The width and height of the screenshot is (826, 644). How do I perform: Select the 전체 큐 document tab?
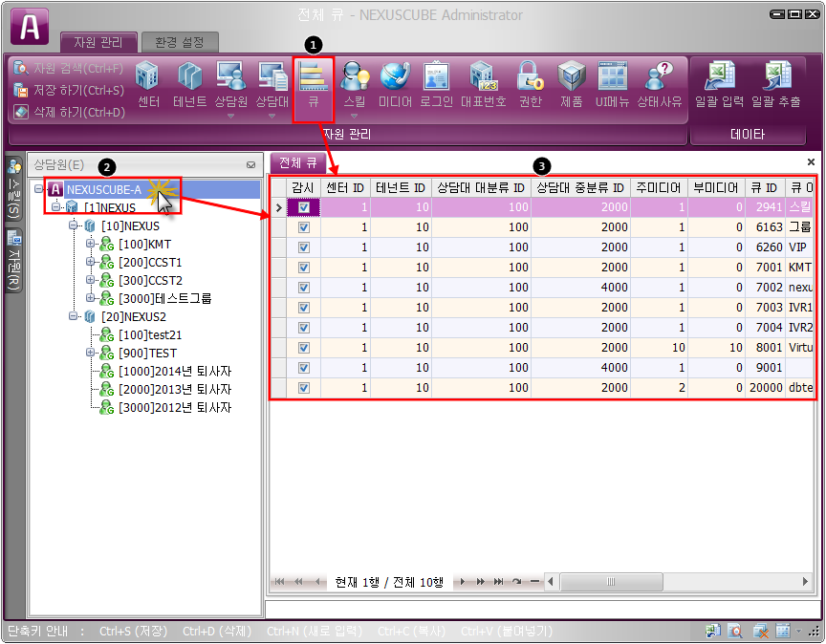click(x=297, y=162)
